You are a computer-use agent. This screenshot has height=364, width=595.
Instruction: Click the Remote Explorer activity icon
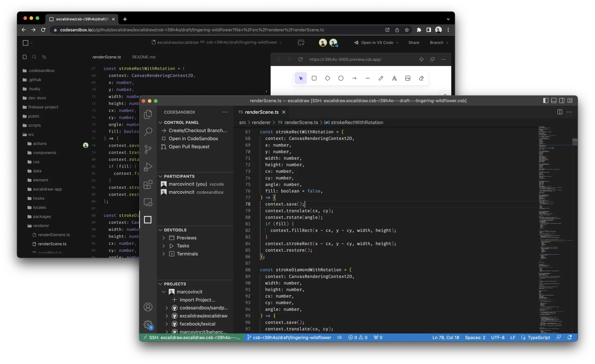point(148,202)
